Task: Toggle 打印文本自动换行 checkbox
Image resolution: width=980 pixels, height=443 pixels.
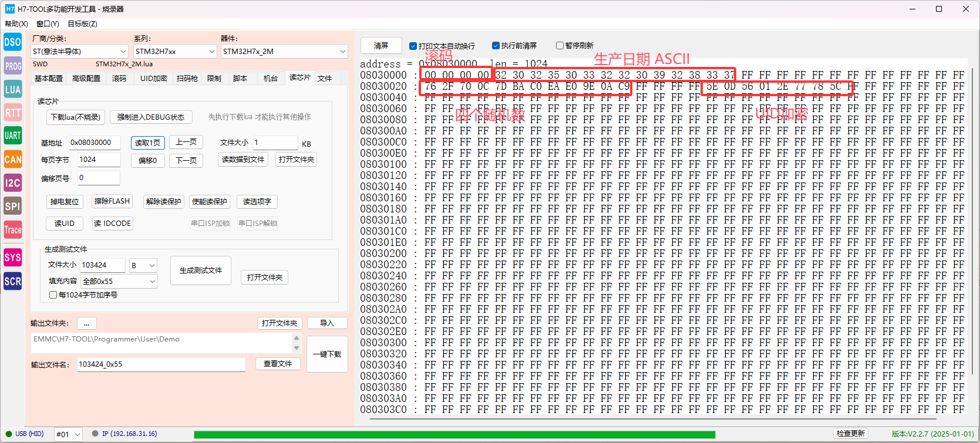Action: coord(442,46)
